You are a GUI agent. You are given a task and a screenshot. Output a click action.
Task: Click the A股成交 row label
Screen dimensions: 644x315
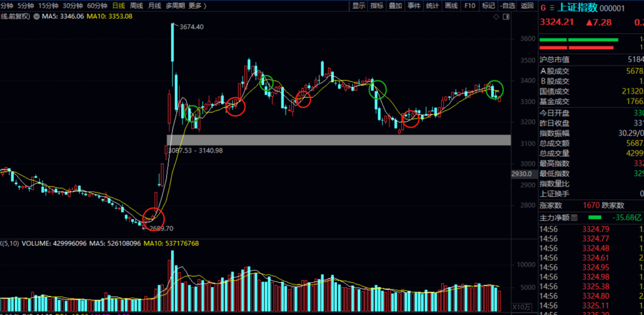pos(555,71)
